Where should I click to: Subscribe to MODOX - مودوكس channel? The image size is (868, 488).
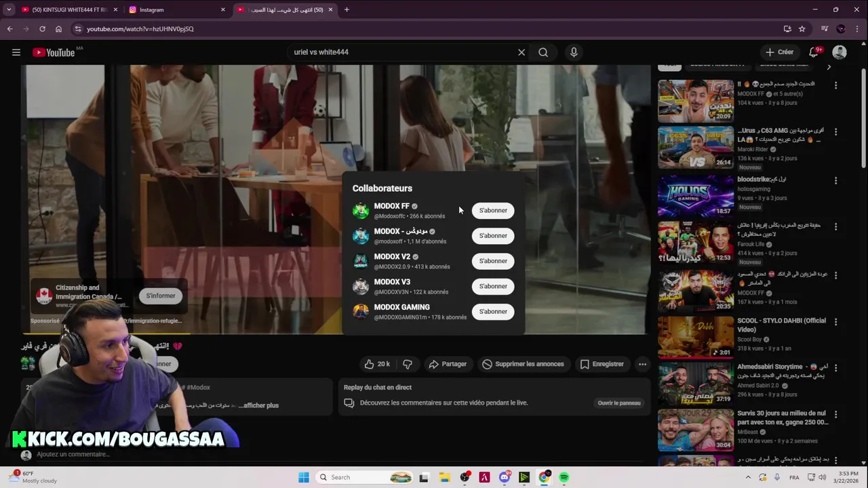click(493, 236)
